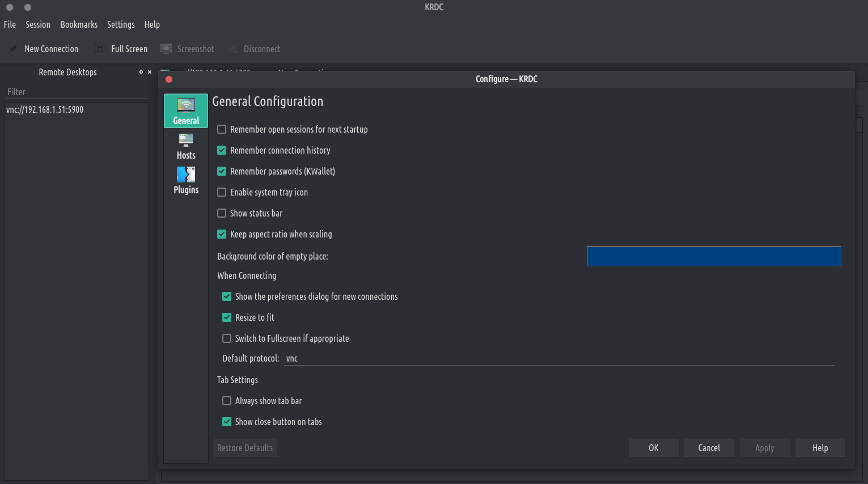Open the Plugins configuration page icon
868x484 pixels.
tap(186, 175)
